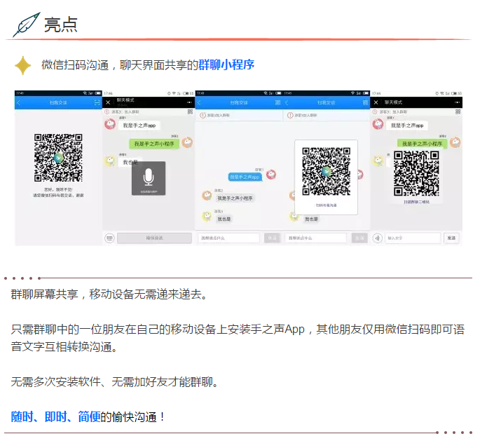This screenshot has width=487, height=448.
Task: Click the 亮点 section heading
Action: pos(61,25)
